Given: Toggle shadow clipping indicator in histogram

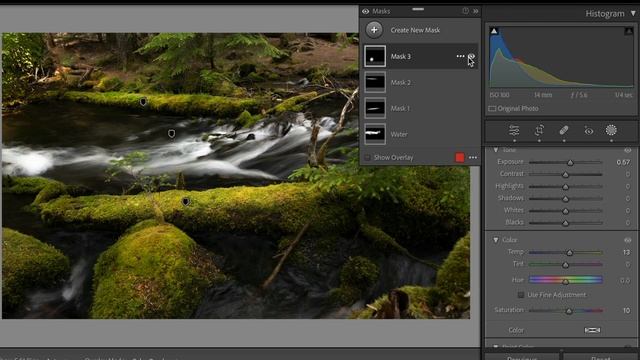Looking at the screenshot, I should click(494, 31).
